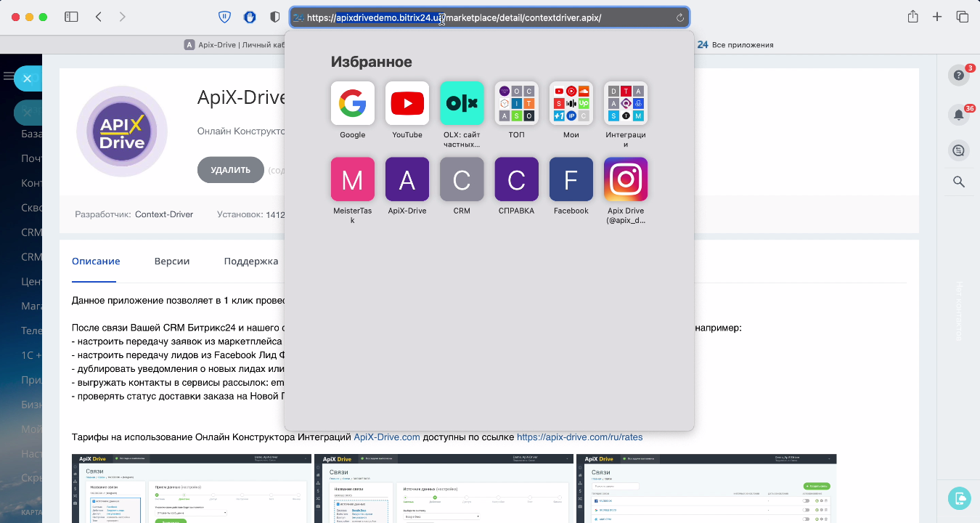Click the Context-Driver developer name
The image size is (980, 523).
[164, 214]
